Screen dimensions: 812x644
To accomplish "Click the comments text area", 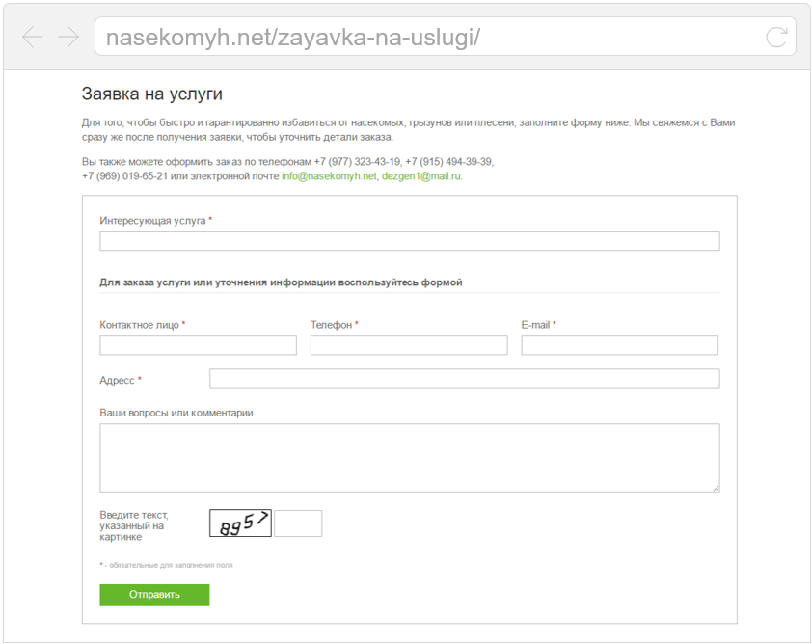I will pyautogui.click(x=409, y=458).
